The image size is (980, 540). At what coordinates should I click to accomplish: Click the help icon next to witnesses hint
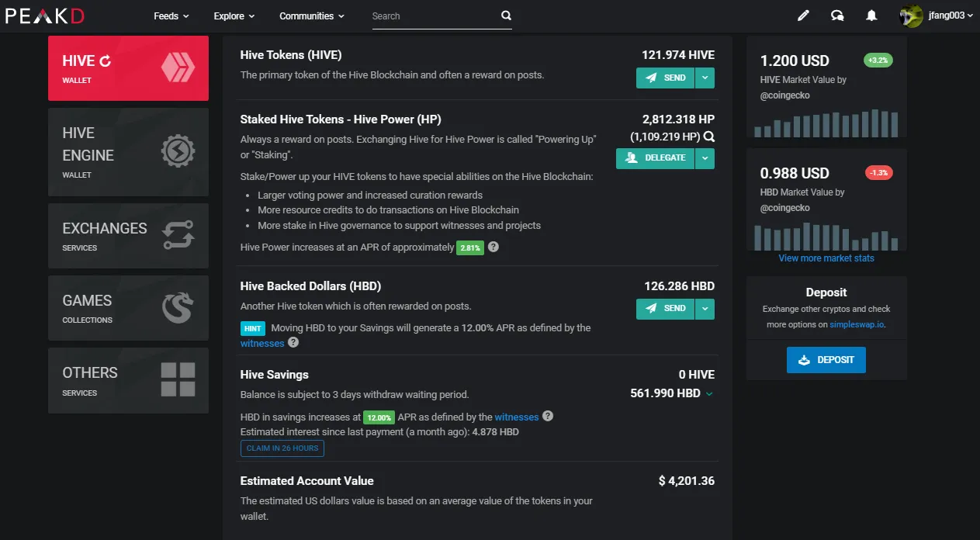(x=293, y=342)
